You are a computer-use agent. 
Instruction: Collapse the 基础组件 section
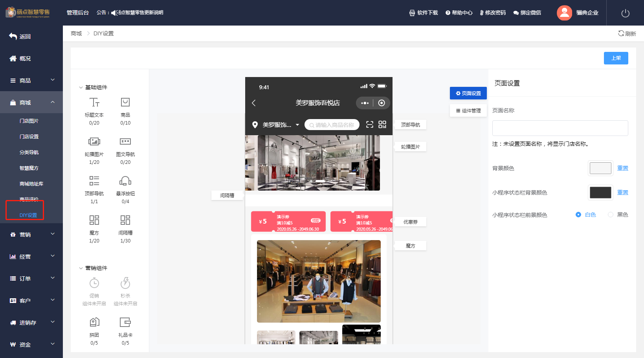(93, 87)
